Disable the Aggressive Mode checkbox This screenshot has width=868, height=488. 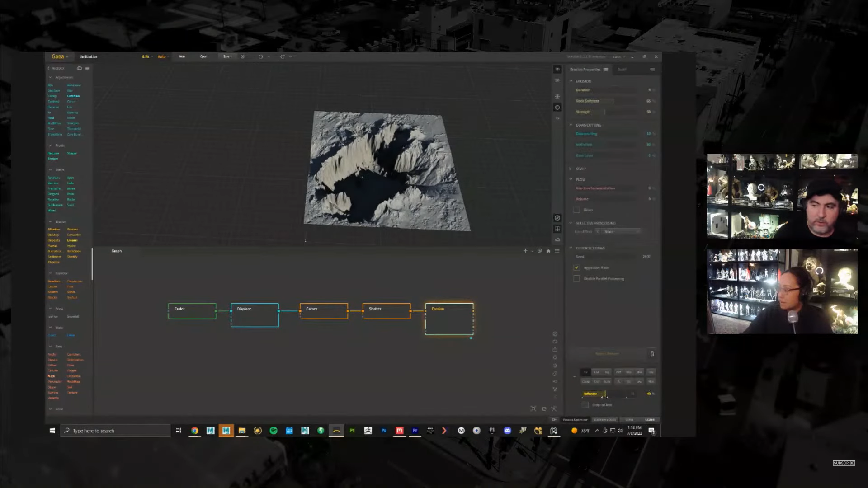click(x=576, y=268)
